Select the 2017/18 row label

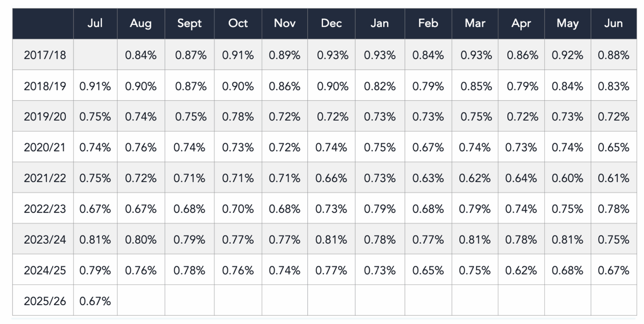pyautogui.click(x=45, y=55)
